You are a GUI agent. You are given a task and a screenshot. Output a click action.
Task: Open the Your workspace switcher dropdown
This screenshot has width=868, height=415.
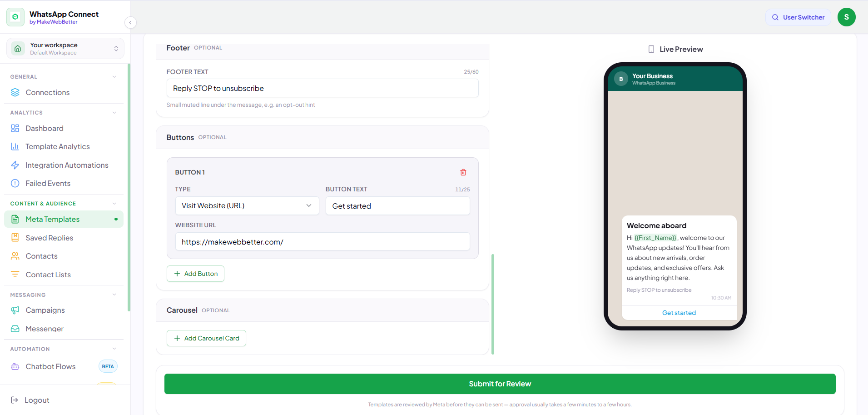point(65,49)
